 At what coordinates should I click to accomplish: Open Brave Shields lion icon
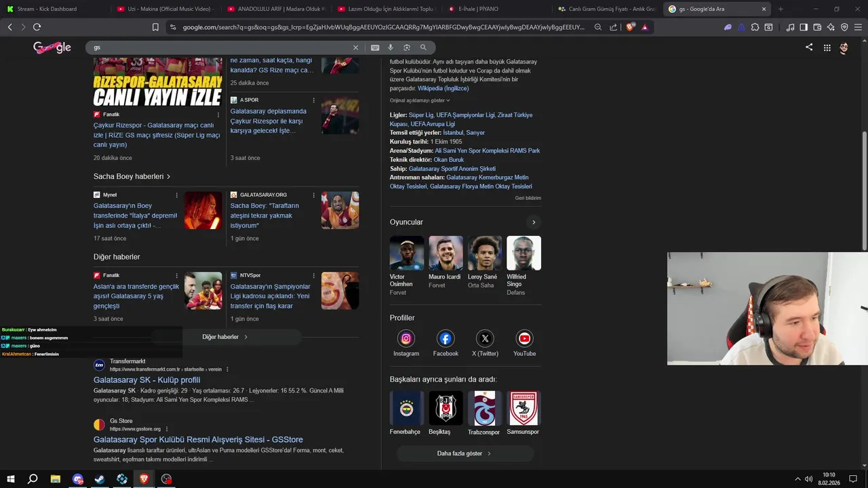click(630, 27)
